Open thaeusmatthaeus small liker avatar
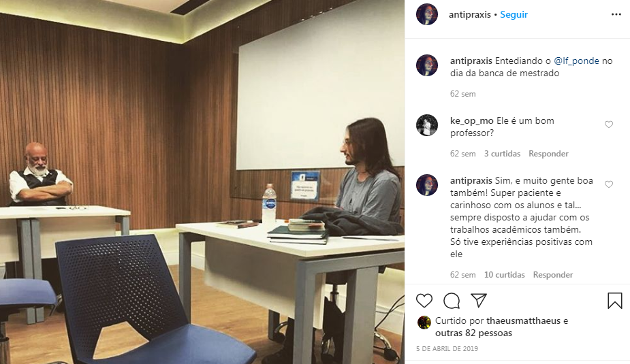630x364 pixels. pyautogui.click(x=424, y=322)
